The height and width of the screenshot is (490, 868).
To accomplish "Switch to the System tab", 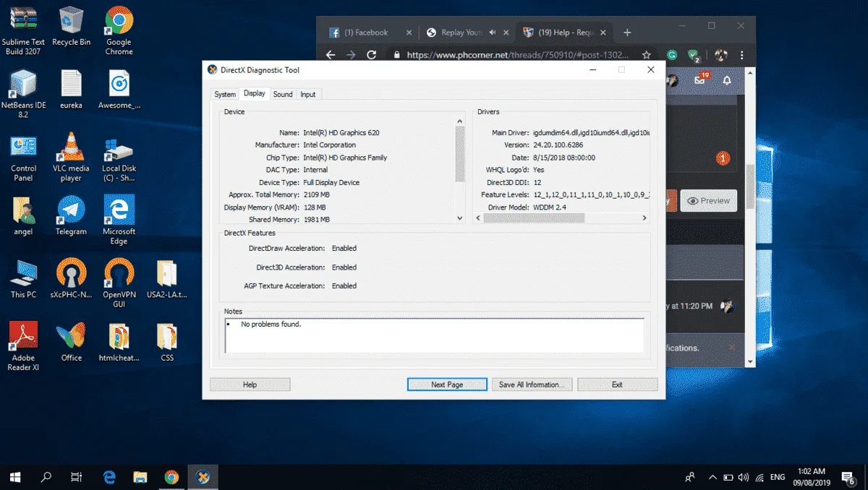I will (225, 95).
